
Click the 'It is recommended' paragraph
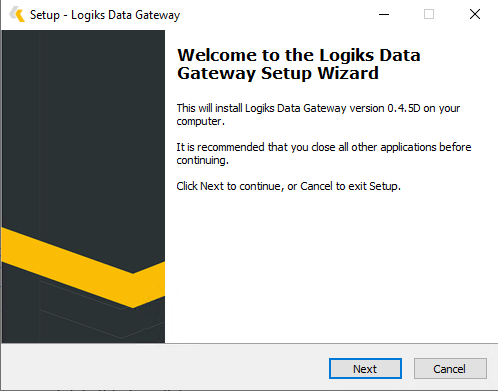(324, 153)
